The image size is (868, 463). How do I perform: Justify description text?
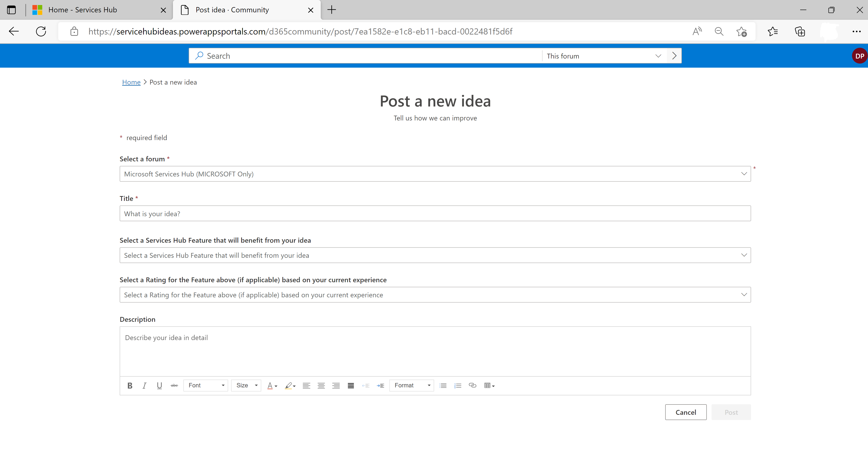coord(351,386)
